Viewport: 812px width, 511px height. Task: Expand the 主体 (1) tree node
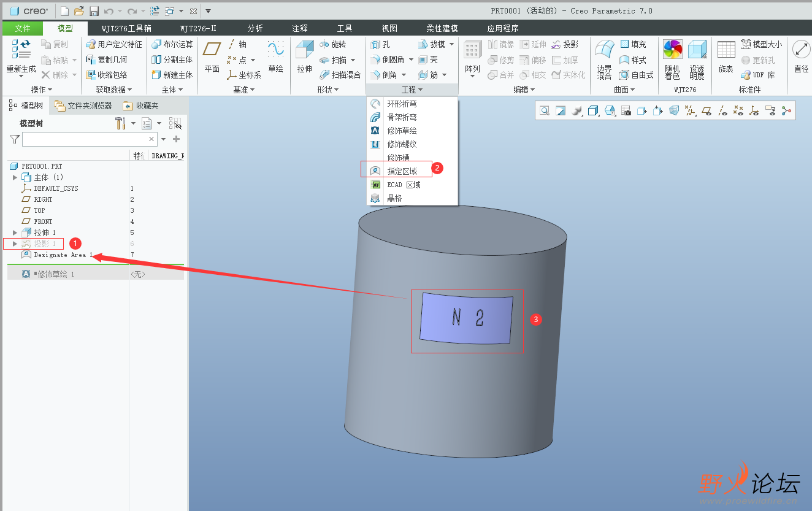[x=15, y=177]
